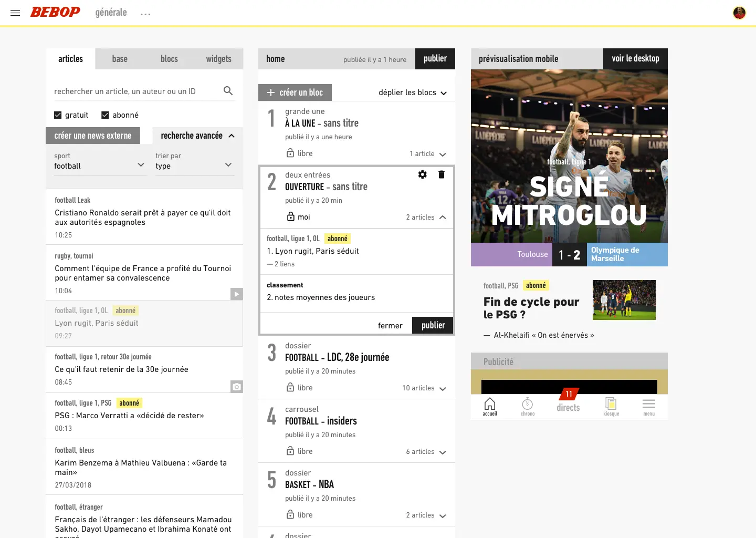
Task: Expand the 6 articles of FOOTBALL - insiders
Action: pos(426,452)
